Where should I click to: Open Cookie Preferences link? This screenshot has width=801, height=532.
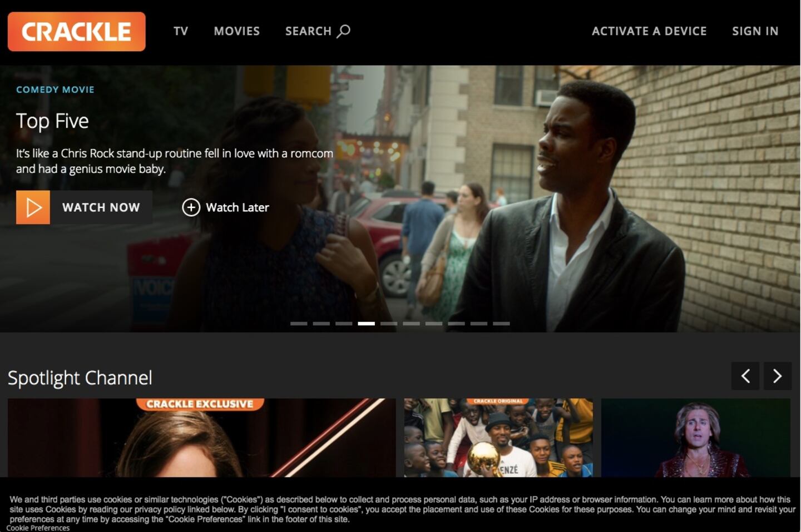(38, 528)
